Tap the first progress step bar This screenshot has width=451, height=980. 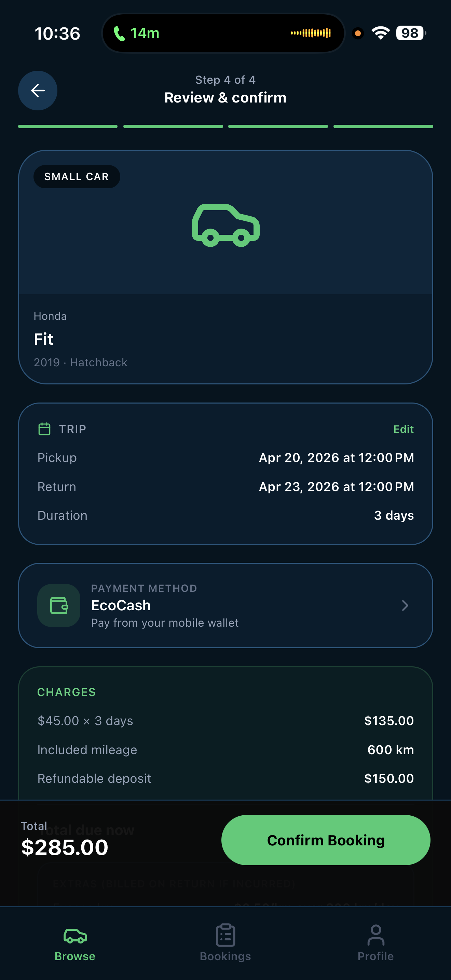point(68,126)
